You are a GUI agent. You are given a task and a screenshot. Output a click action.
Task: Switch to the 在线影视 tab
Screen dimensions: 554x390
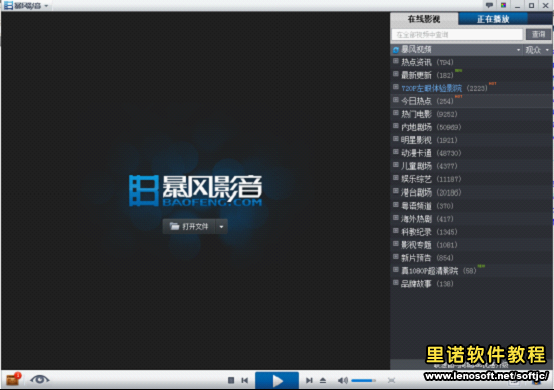(424, 19)
